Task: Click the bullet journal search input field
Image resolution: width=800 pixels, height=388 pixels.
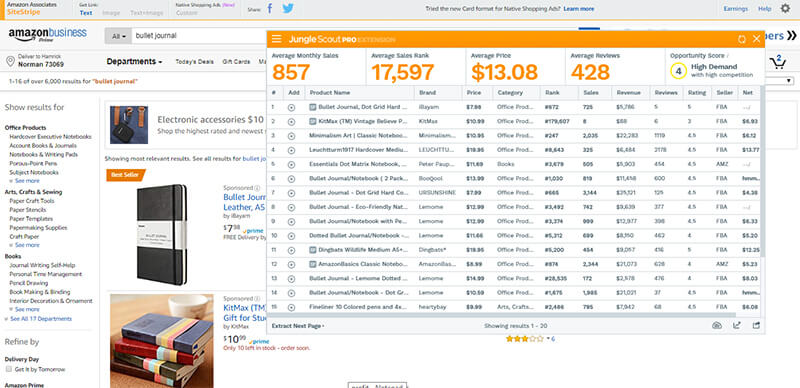Action: point(199,36)
